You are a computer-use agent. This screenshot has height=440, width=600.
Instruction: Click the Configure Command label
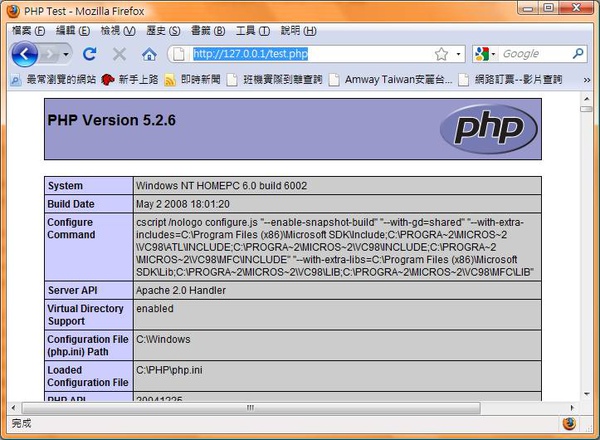tap(71, 228)
